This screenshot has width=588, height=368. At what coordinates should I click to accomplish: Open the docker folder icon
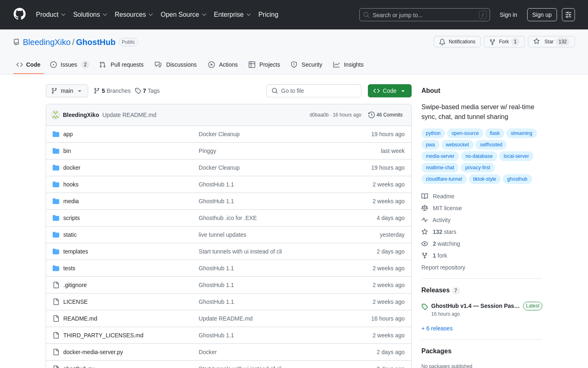point(56,168)
